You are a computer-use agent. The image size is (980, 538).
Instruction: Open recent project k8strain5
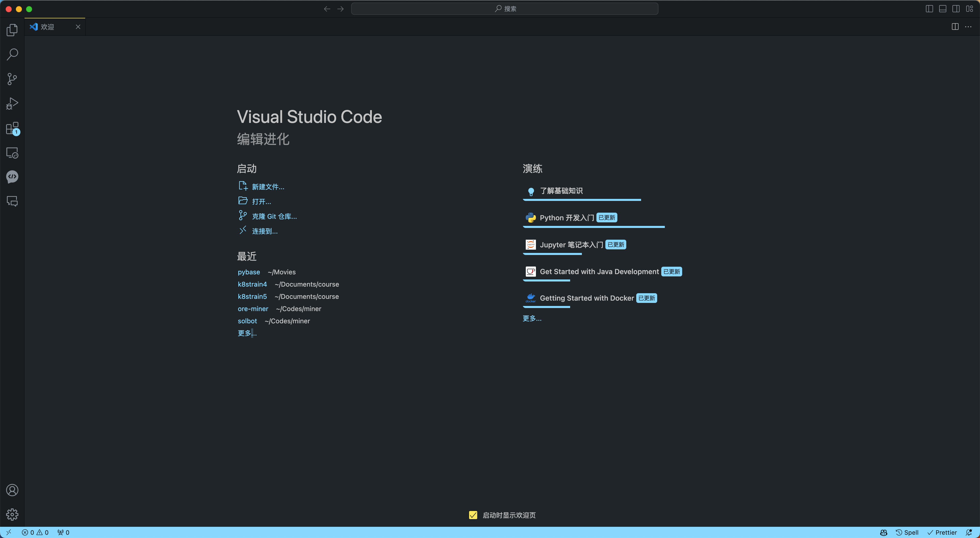click(x=252, y=296)
